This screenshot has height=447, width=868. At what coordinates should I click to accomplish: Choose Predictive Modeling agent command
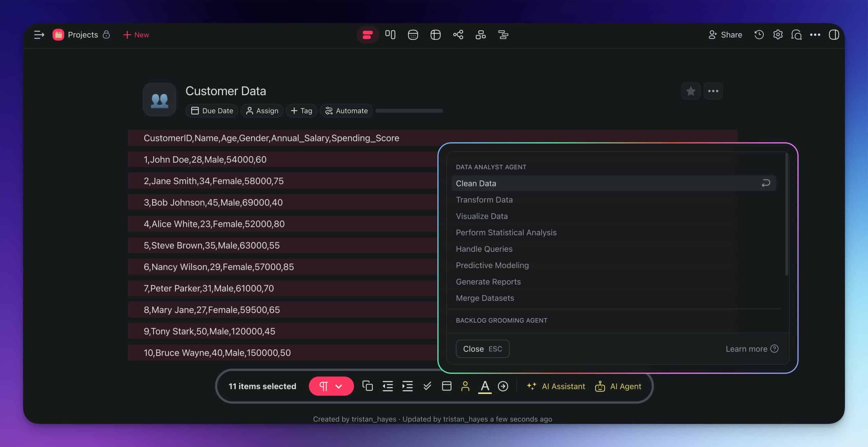point(492,265)
